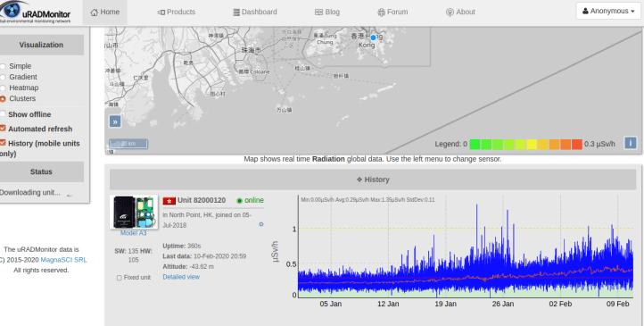
Task: Open the MagnaSCI SRL link
Action: click(x=63, y=260)
